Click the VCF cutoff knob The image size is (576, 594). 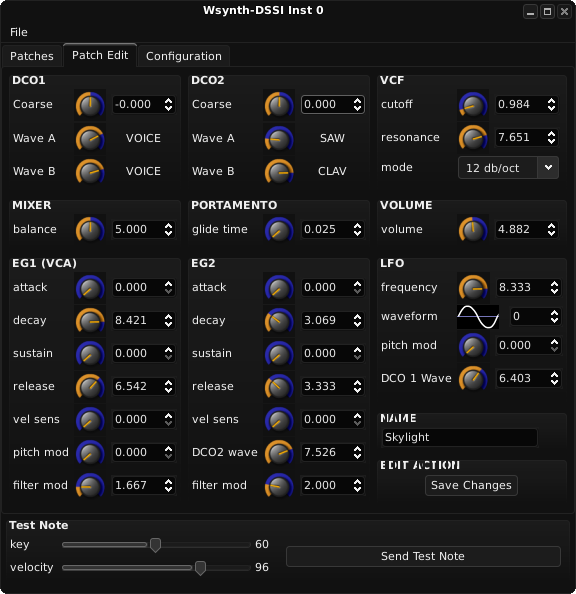click(473, 105)
